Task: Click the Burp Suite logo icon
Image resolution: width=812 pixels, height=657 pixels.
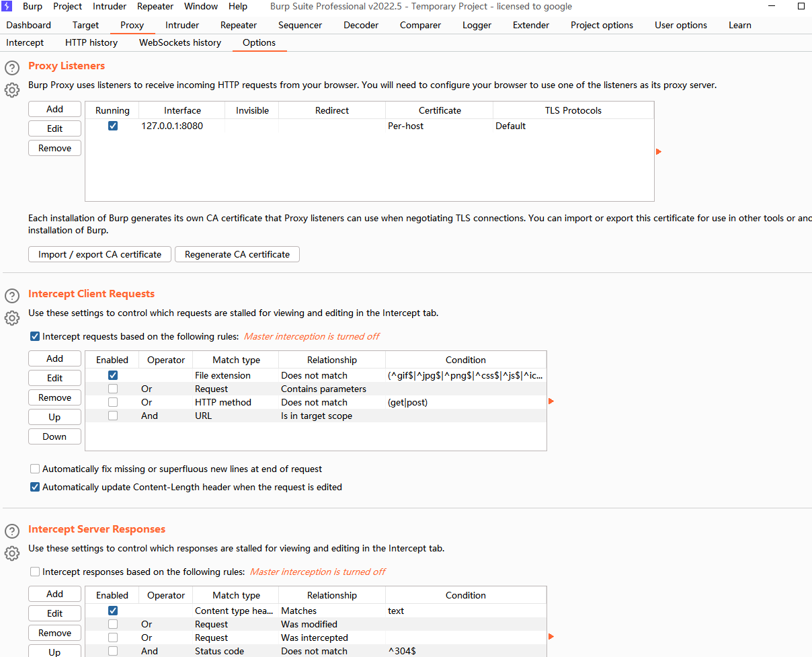Action: coord(7,6)
